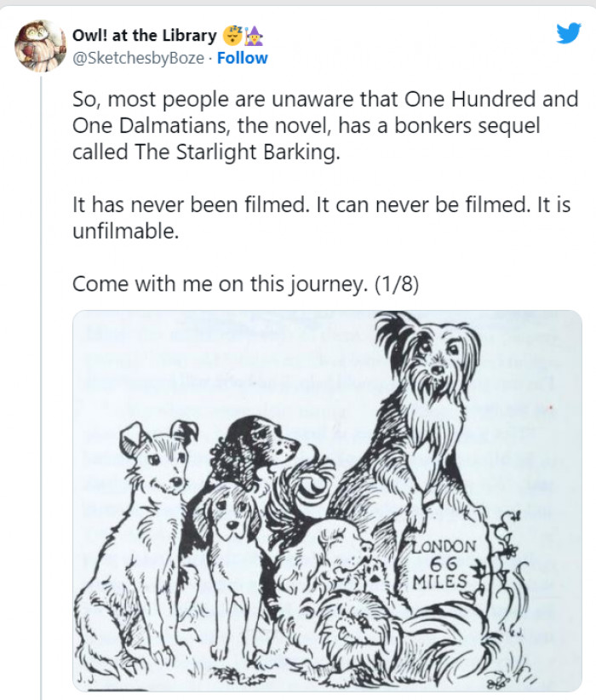Click the Twitter bird logo
596x700 pixels.
[x=568, y=32]
